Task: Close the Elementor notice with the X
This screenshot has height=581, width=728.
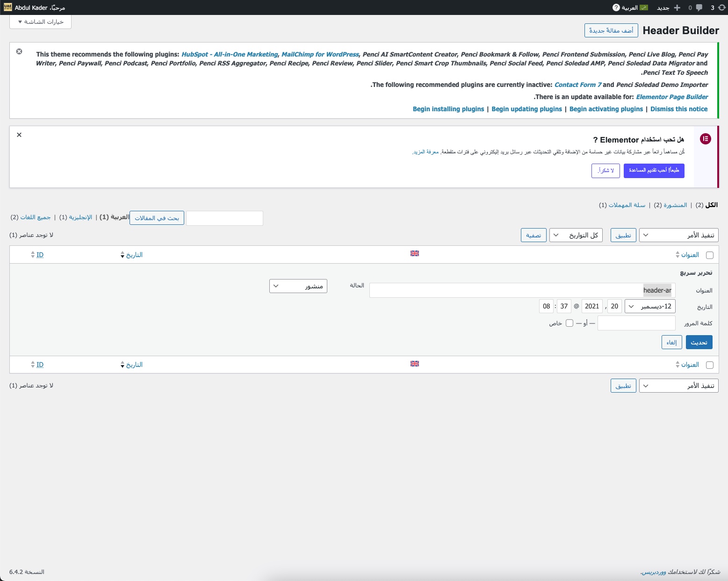Action: [19, 135]
